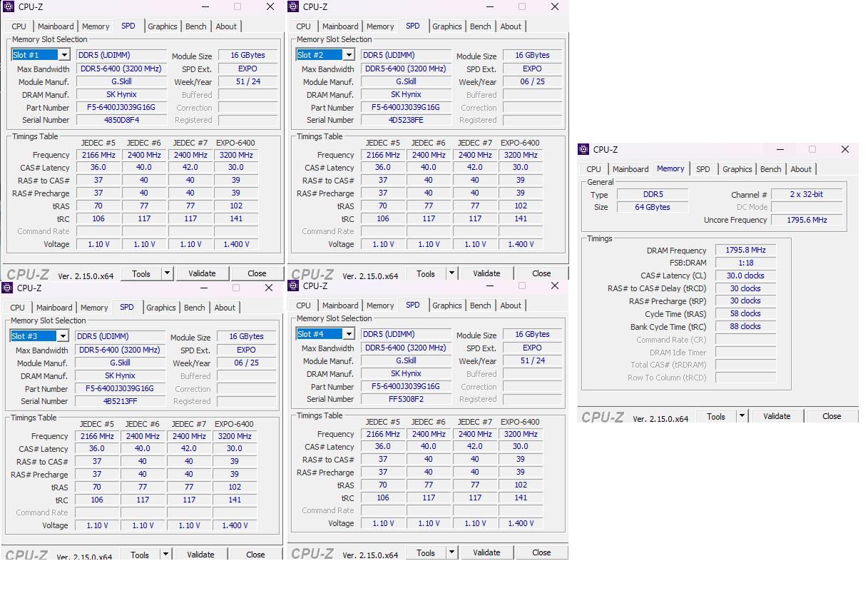This screenshot has width=868, height=601.
Task: Click the CPU-Z app icon in the Slot #2 window title bar
Action: tap(292, 7)
